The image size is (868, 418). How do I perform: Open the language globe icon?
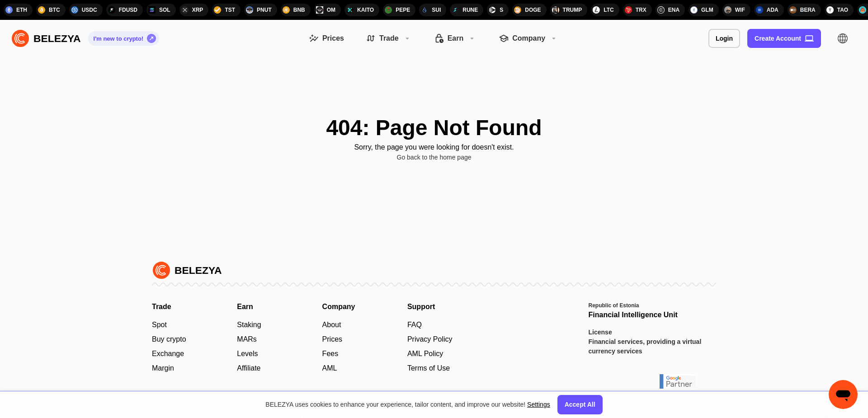tap(843, 38)
